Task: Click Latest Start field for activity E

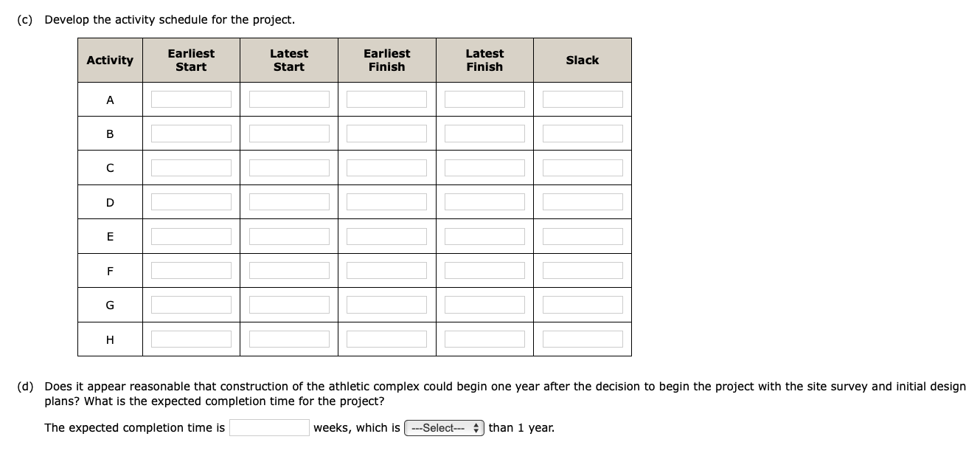Action: [289, 236]
